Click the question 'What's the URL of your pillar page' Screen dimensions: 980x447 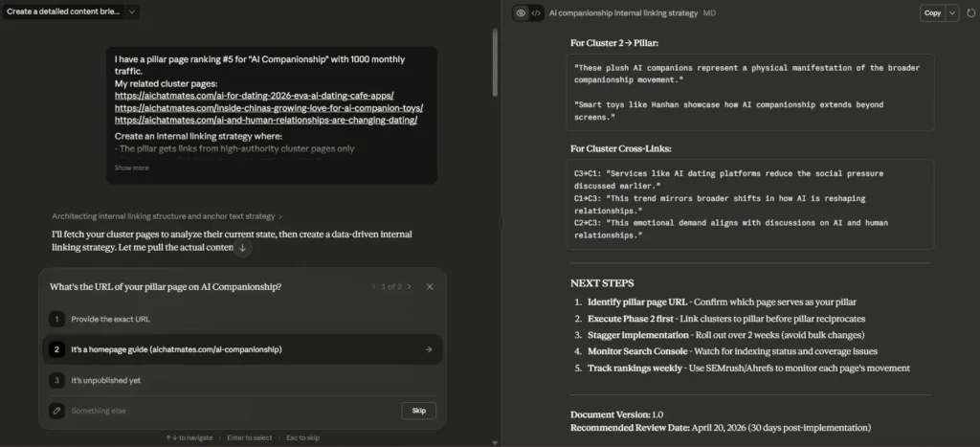click(165, 287)
